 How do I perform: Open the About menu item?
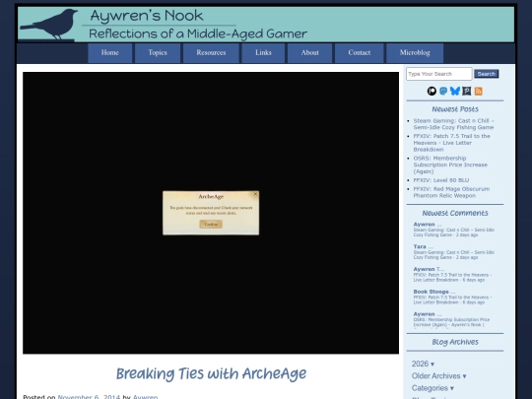309,53
